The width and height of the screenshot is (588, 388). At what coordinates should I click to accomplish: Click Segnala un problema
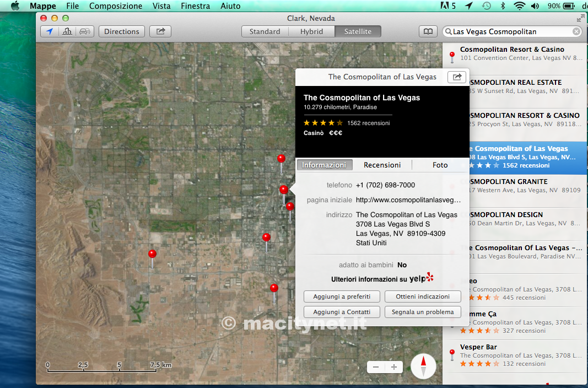click(423, 312)
